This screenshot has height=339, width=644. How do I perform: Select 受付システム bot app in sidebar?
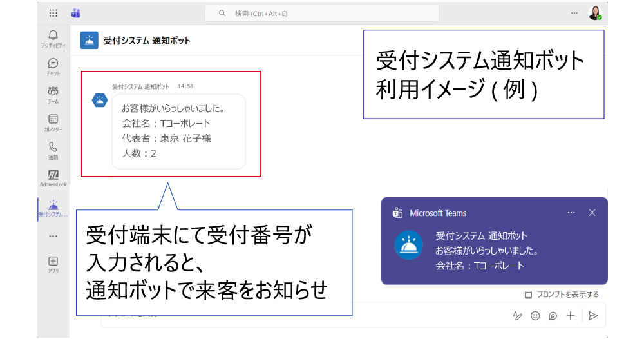tap(53, 206)
